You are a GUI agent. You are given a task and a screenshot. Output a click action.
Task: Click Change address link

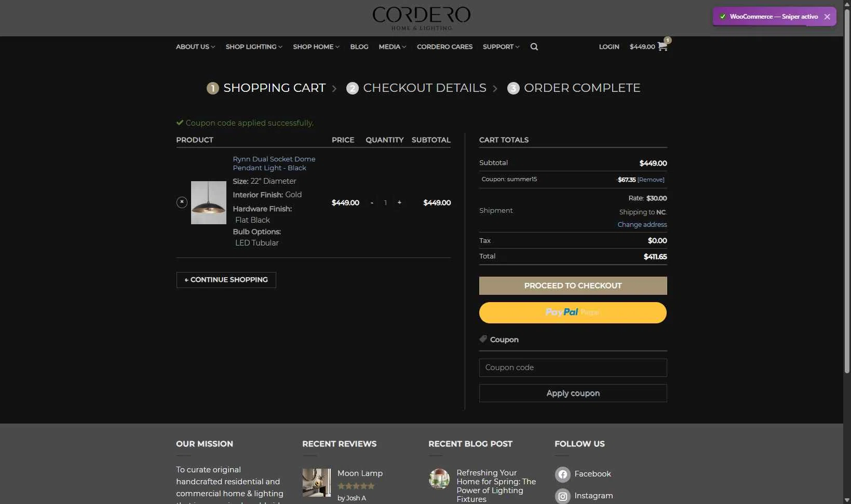coord(642,225)
